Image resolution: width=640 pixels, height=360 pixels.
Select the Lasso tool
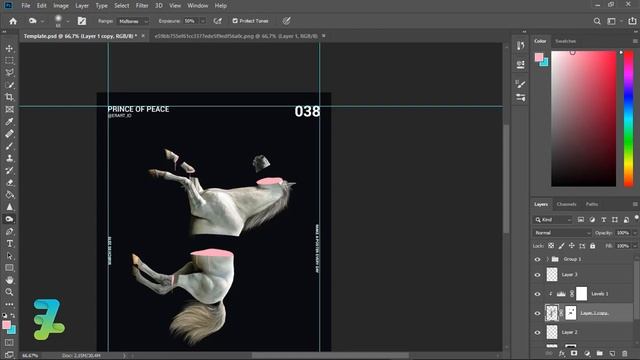pos(9,73)
